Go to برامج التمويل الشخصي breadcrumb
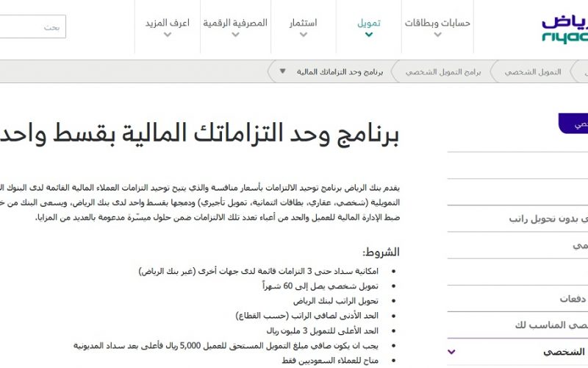Viewport: 588px width, 368px height. tap(443, 71)
